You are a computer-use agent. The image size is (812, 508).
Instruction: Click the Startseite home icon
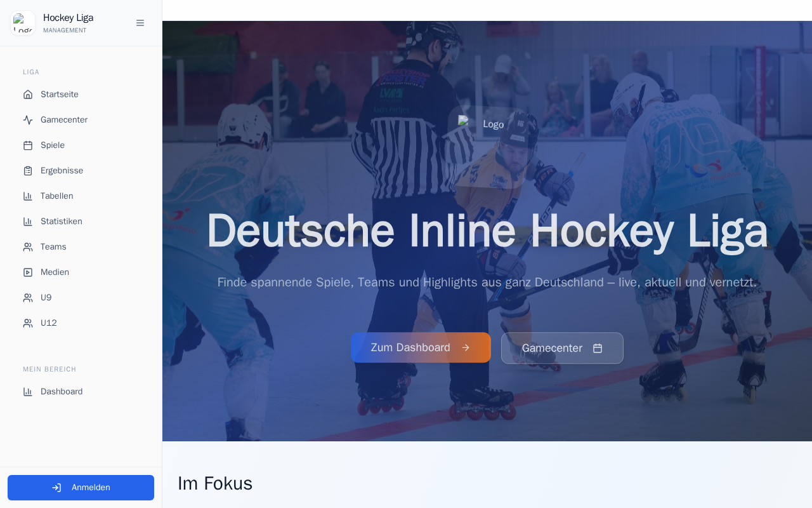pos(28,94)
